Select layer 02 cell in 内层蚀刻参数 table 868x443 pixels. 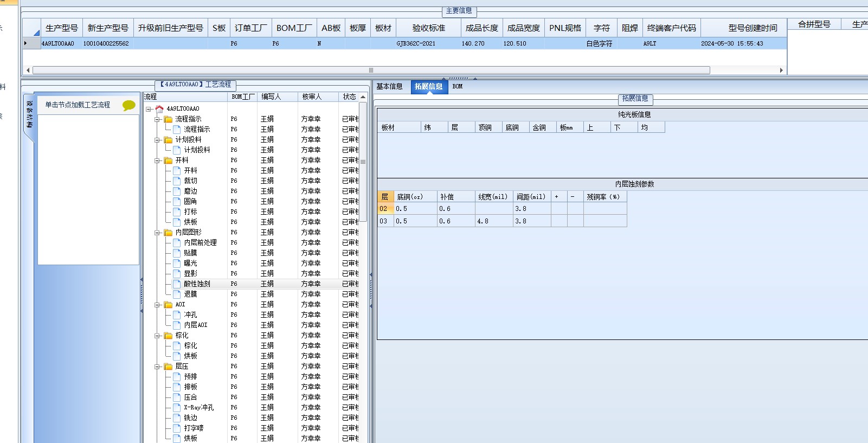pyautogui.click(x=385, y=209)
